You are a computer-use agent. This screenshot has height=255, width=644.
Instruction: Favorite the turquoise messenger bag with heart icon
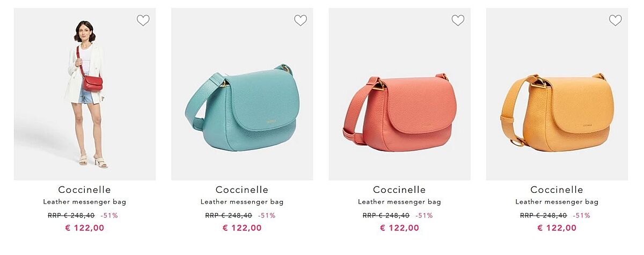point(301,20)
